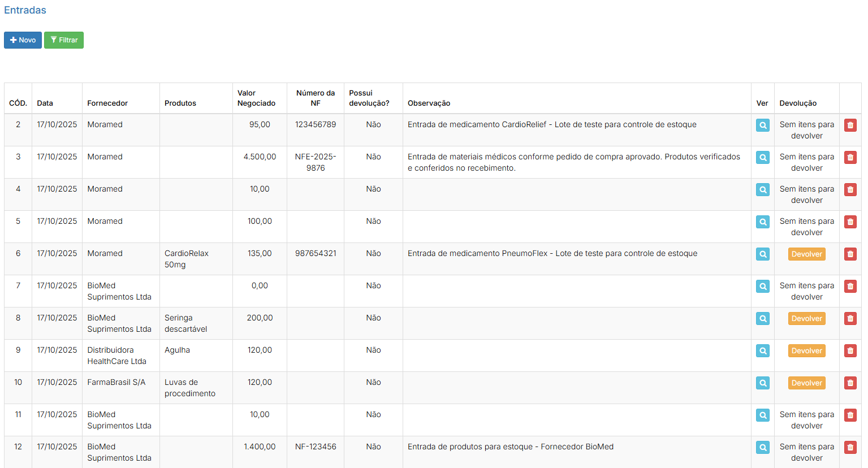Select the Valor Negociado column header
Viewport: 868px width, 468px height.
click(256, 98)
